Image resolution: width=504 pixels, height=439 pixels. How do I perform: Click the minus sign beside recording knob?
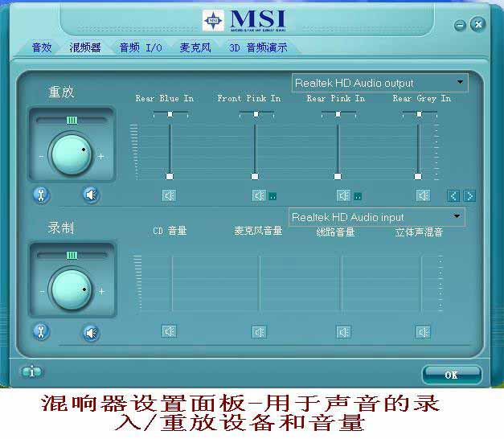click(x=42, y=292)
